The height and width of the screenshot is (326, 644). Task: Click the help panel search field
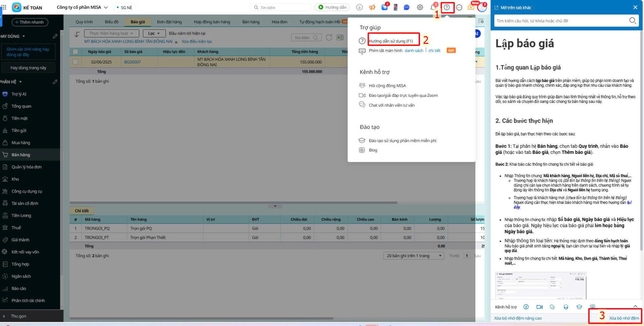click(x=561, y=21)
